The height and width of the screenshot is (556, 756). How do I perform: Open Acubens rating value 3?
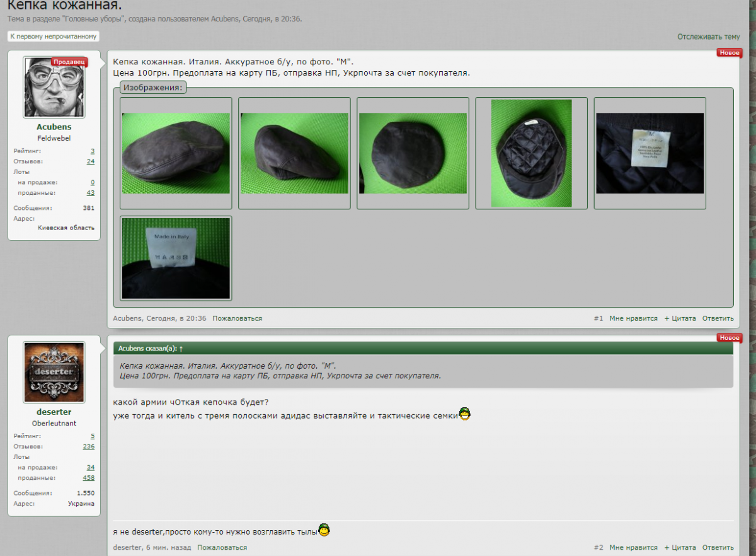click(93, 151)
